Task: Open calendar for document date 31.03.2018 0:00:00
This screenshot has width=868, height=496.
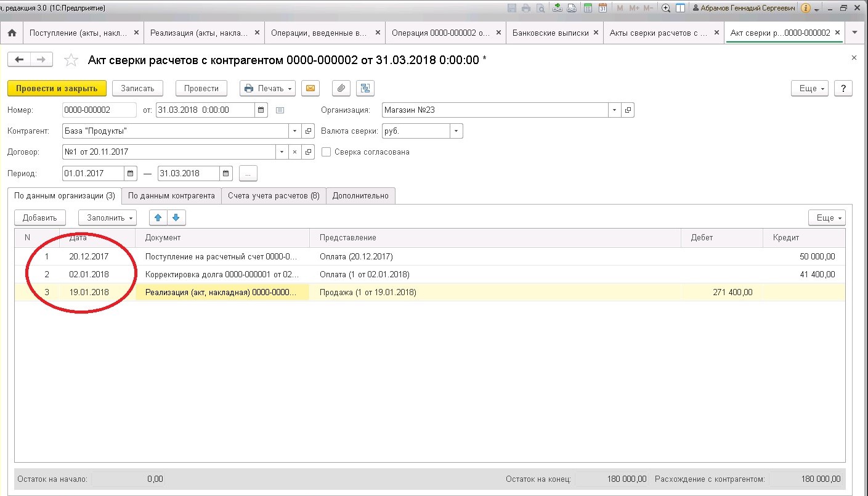Action: coord(261,110)
